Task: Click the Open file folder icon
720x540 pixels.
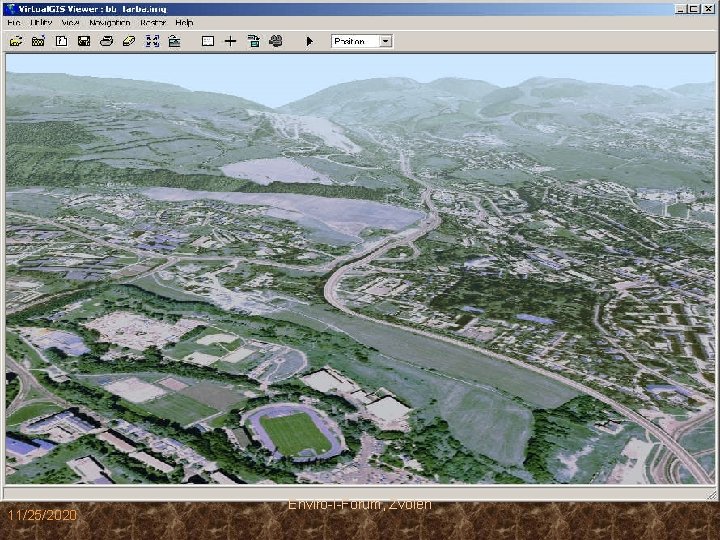Action: pyautogui.click(x=15, y=42)
